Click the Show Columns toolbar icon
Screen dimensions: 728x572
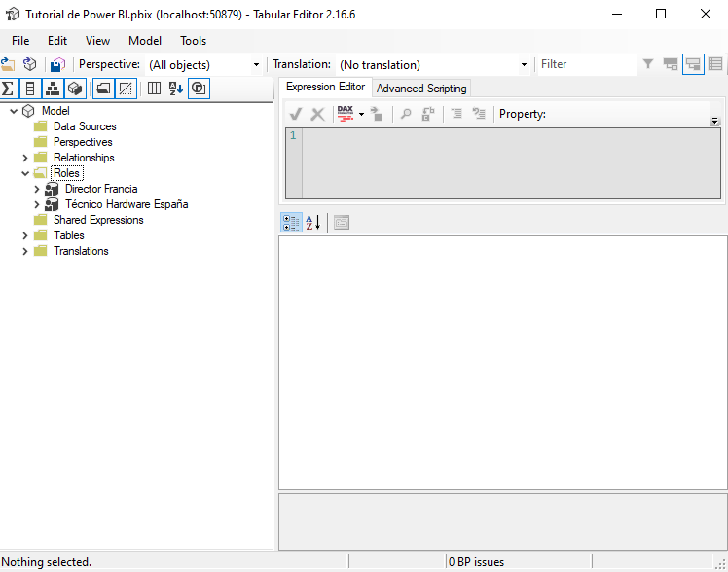coord(29,89)
